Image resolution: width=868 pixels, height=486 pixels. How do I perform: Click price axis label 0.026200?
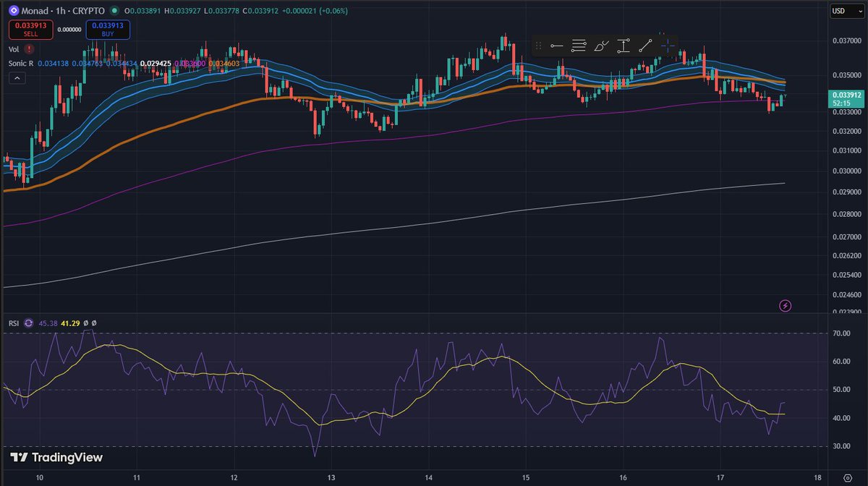point(846,256)
